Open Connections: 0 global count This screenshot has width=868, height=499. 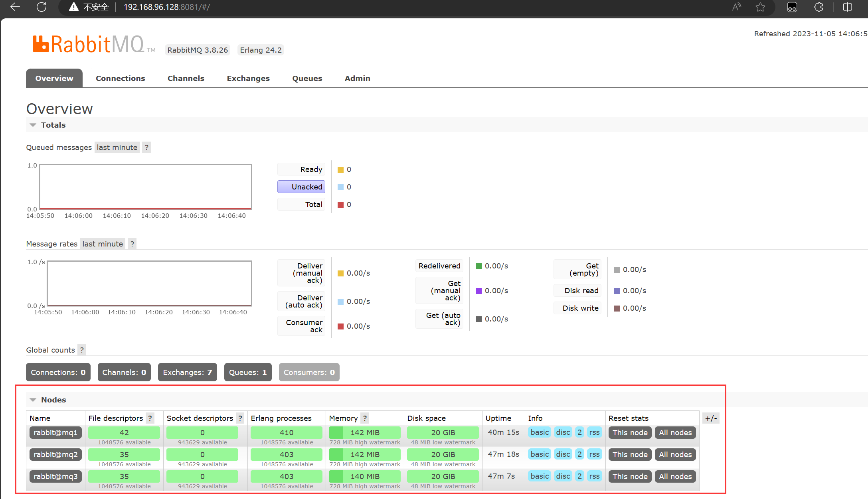coord(58,372)
